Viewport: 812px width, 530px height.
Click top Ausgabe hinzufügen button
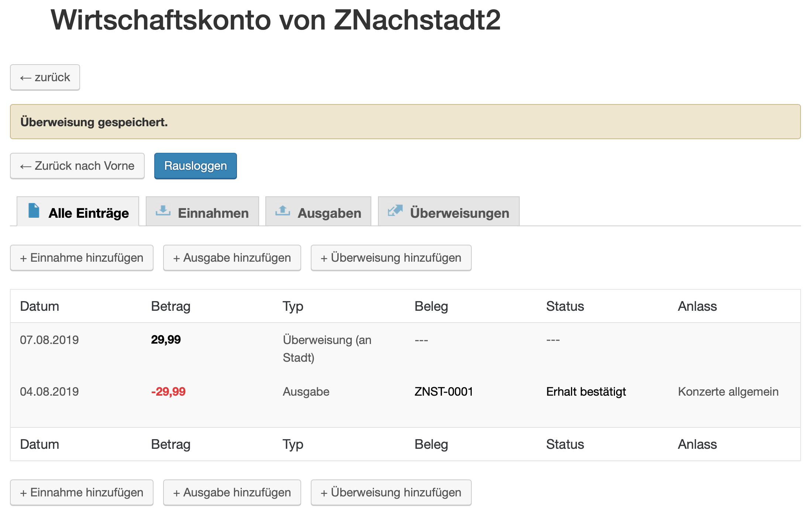[232, 258]
